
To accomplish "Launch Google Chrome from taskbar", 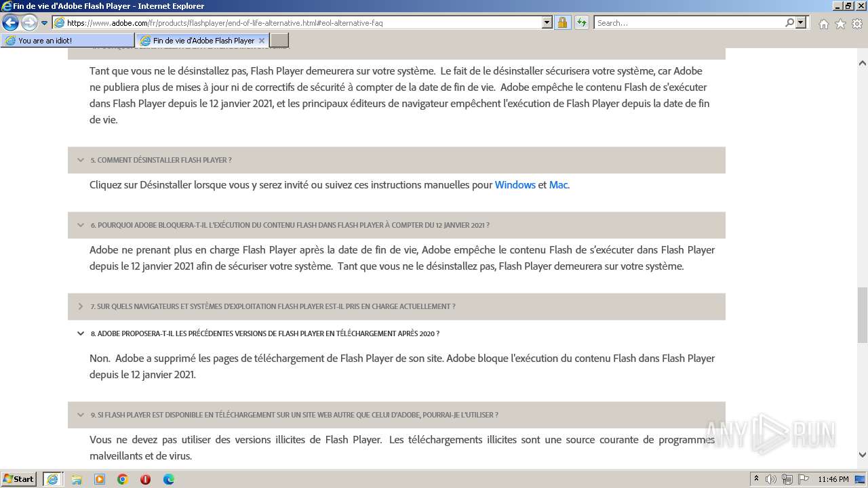I will [123, 479].
